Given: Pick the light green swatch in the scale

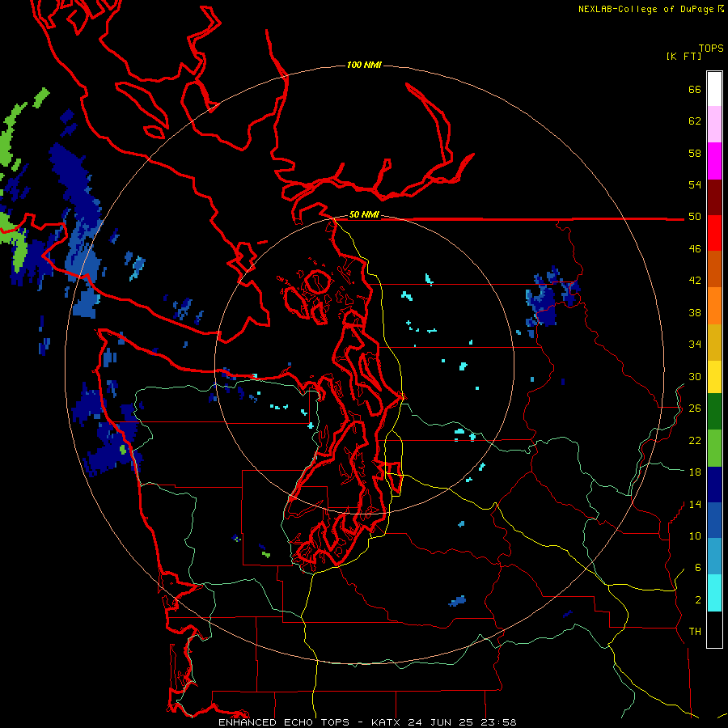Looking at the screenshot, I should point(714,448).
